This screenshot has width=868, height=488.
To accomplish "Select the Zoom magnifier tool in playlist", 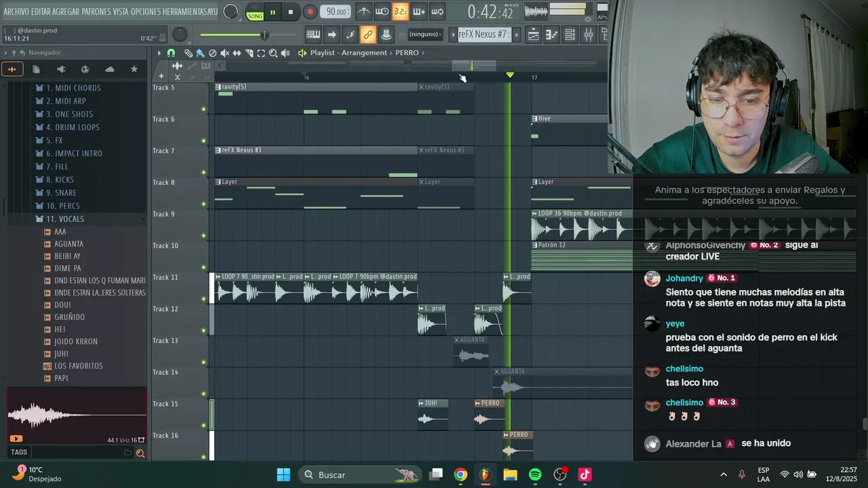I will [x=273, y=53].
